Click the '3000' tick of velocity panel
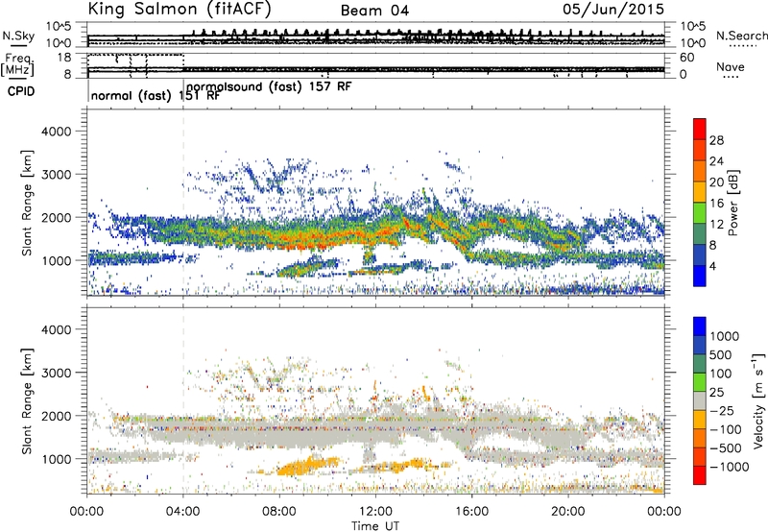This screenshot has width=768, height=532. tap(56, 373)
